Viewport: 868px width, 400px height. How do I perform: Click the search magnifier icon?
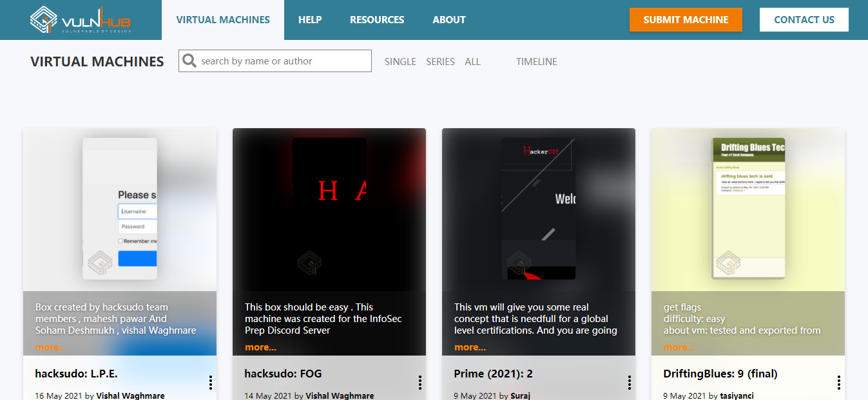coord(189,61)
